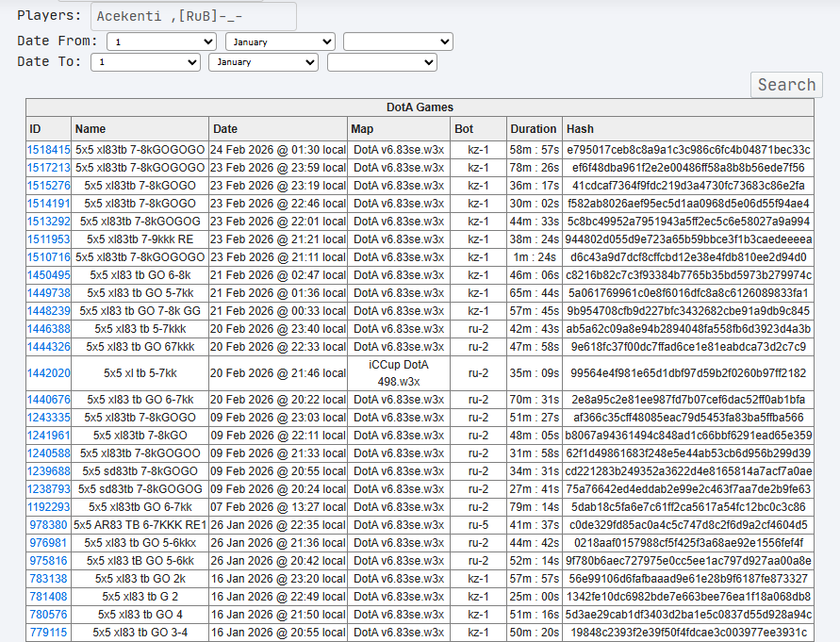
Task: Open game ID 1440676
Action: pyautogui.click(x=49, y=400)
